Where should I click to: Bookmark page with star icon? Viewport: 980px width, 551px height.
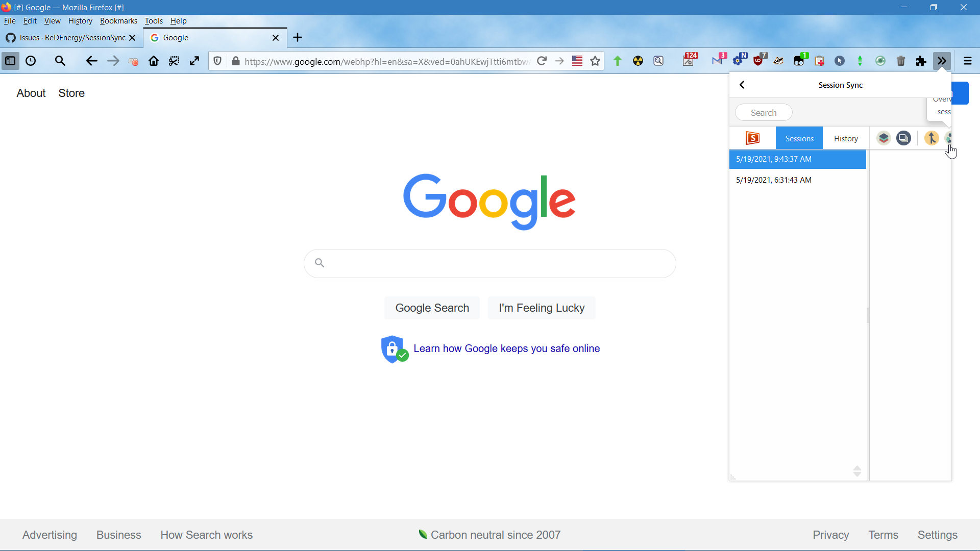coord(595,61)
